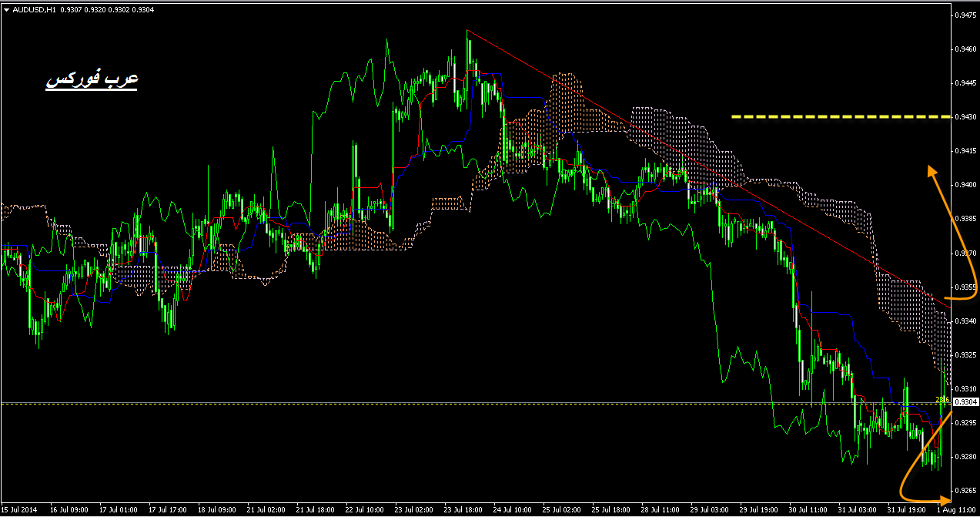The image size is (980, 517).
Task: Click the 0.9370 price axis label
Action: [966, 253]
